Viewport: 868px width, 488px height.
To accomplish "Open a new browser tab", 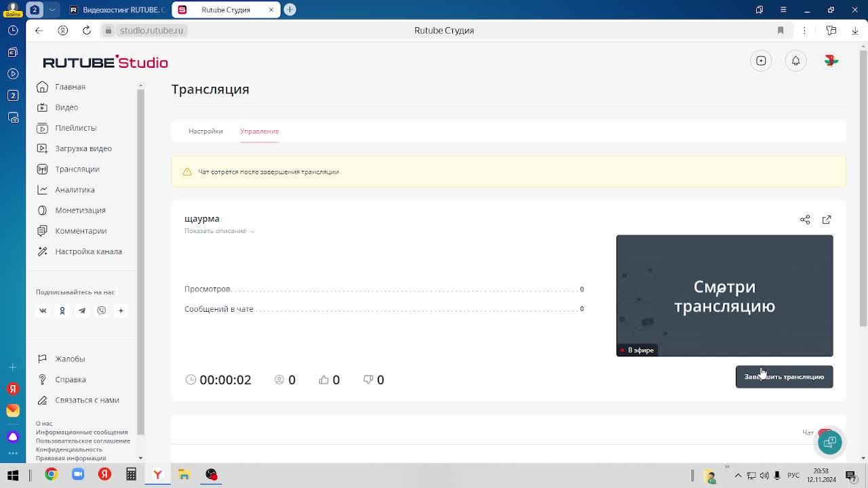I will (290, 9).
